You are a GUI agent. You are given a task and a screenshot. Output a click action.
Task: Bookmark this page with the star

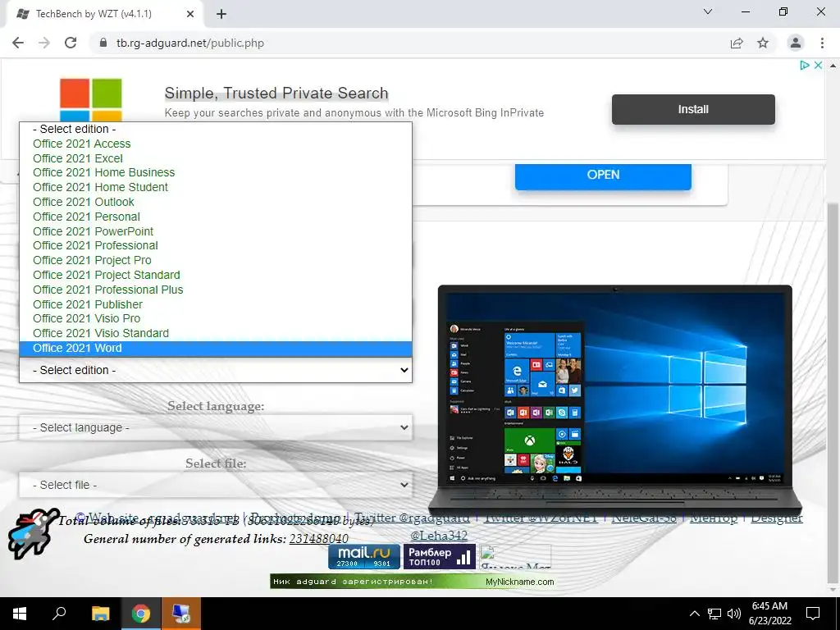coord(763,43)
